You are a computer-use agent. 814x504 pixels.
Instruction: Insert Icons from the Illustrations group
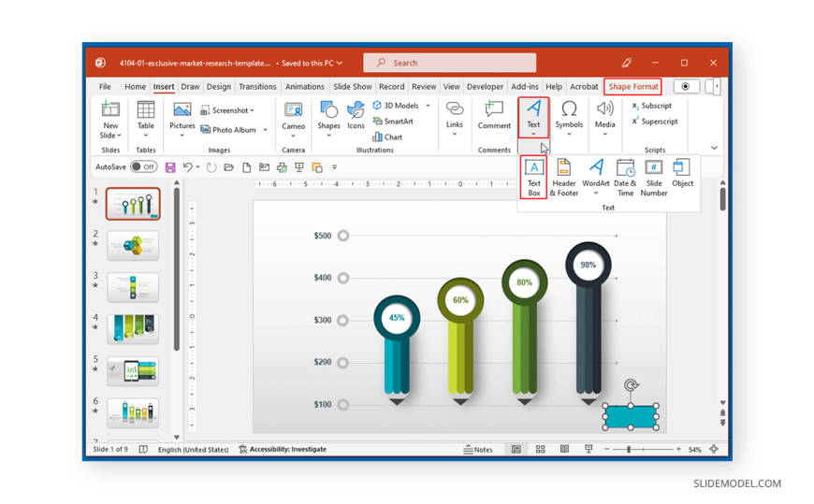click(x=356, y=115)
